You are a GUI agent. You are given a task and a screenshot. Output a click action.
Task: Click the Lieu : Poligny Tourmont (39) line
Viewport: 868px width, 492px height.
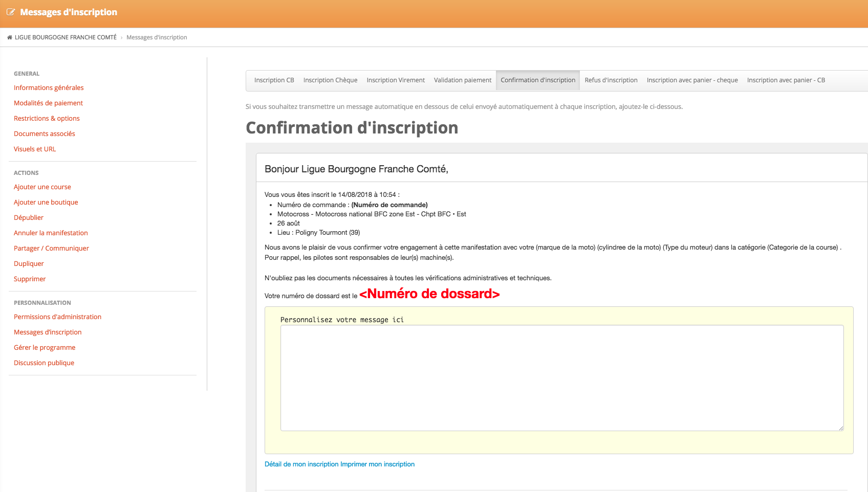click(319, 233)
